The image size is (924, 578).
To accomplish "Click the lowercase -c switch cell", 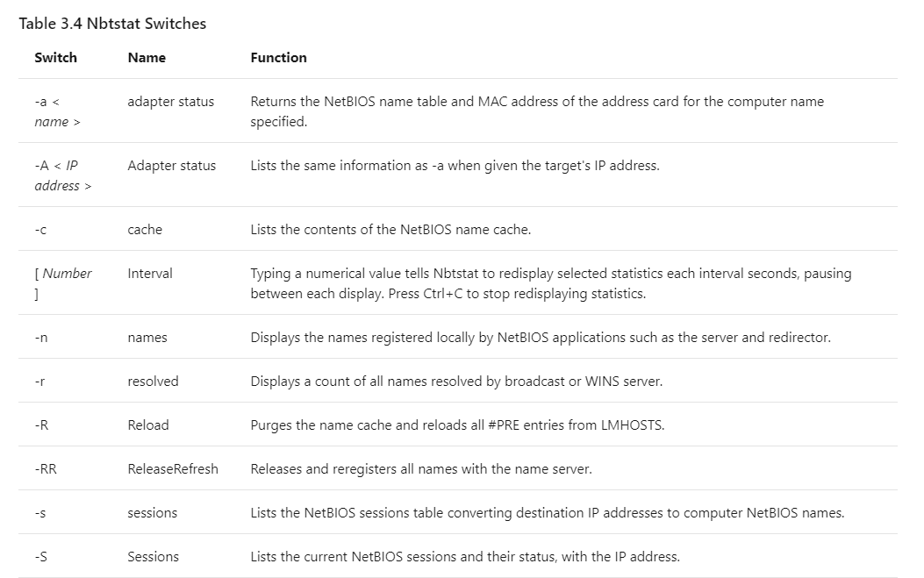I will tap(40, 230).
